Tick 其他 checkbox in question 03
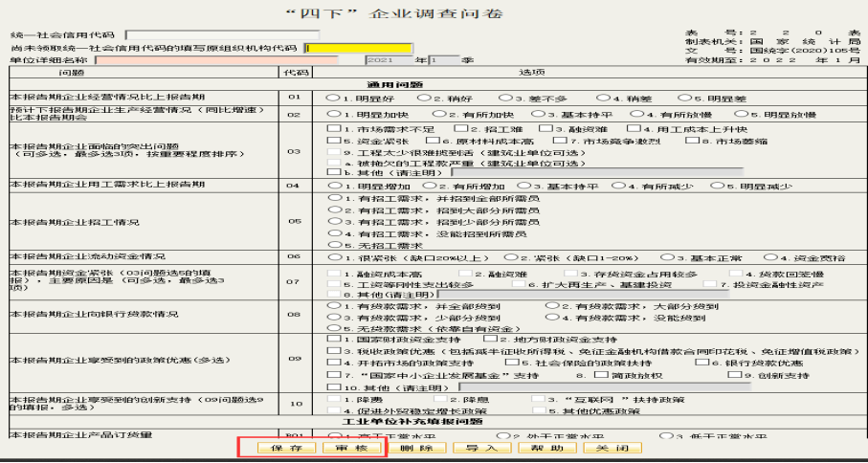 (333, 172)
